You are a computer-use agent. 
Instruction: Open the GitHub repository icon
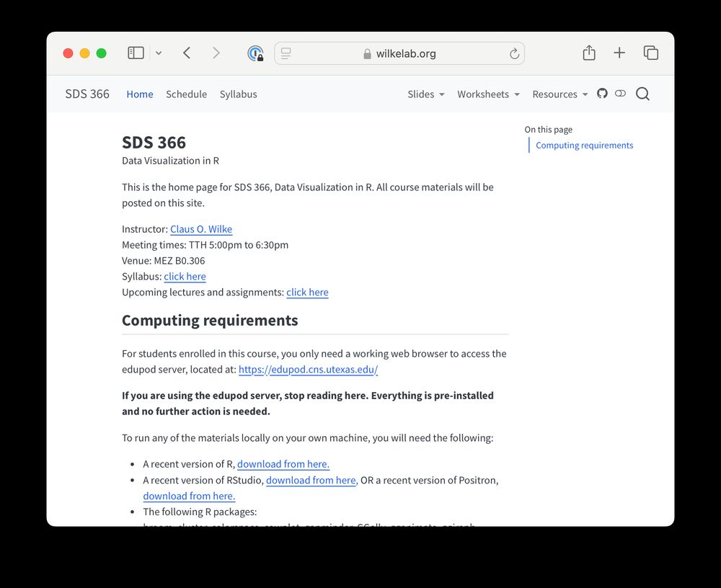[602, 94]
